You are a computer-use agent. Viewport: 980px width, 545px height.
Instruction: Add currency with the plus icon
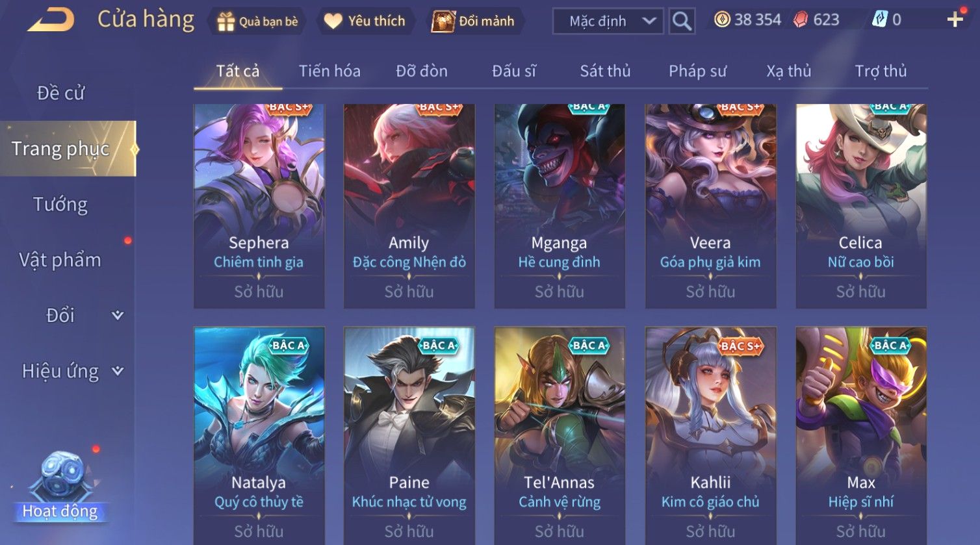(x=955, y=19)
